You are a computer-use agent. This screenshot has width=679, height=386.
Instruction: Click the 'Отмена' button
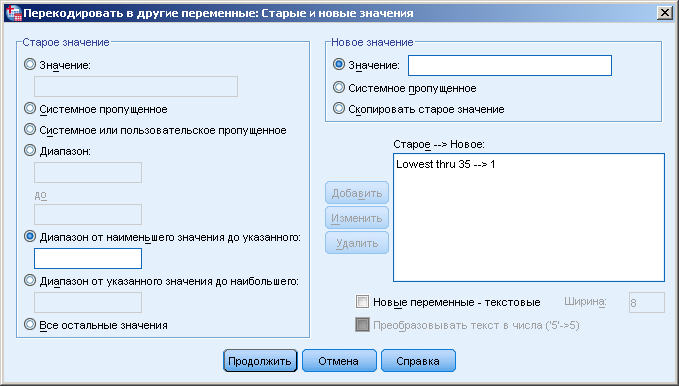point(339,360)
